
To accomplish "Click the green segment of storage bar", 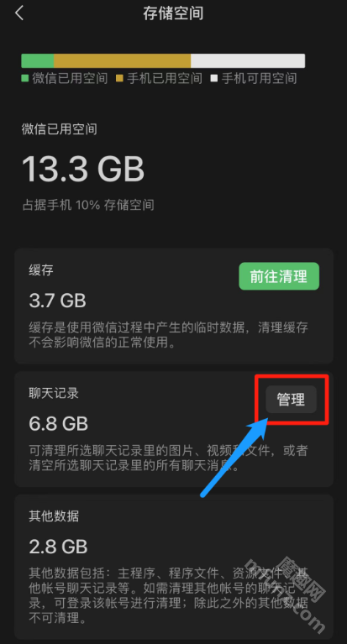I will pos(38,60).
